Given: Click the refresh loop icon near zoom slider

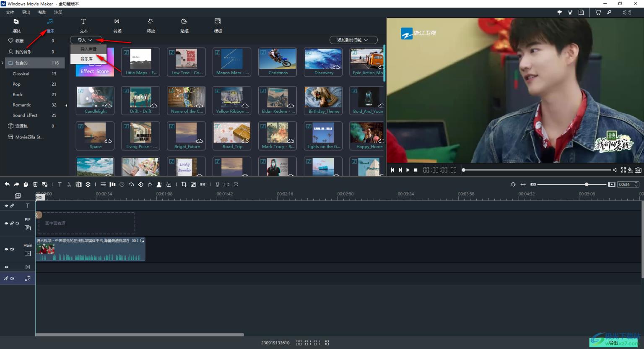Looking at the screenshot, I should (x=513, y=185).
